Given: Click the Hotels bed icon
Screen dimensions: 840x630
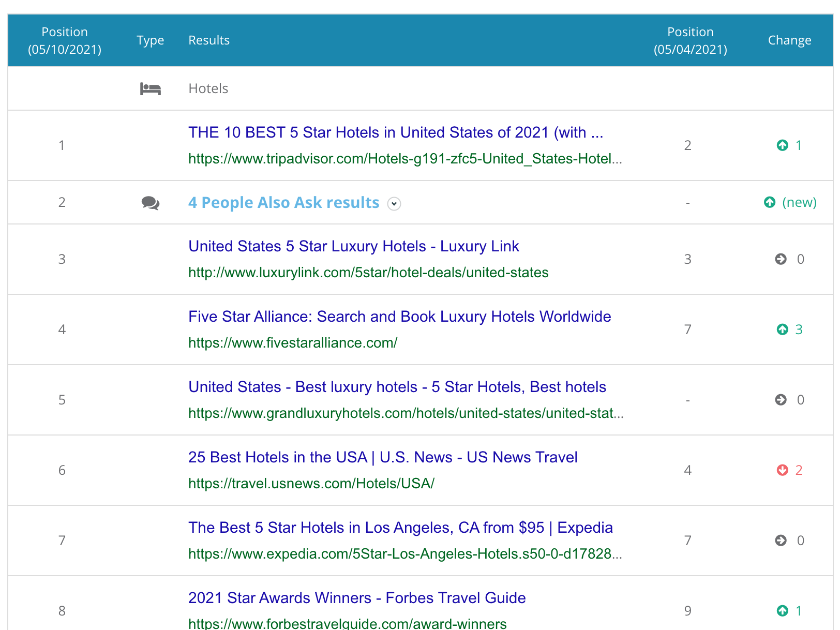Looking at the screenshot, I should click(x=150, y=89).
